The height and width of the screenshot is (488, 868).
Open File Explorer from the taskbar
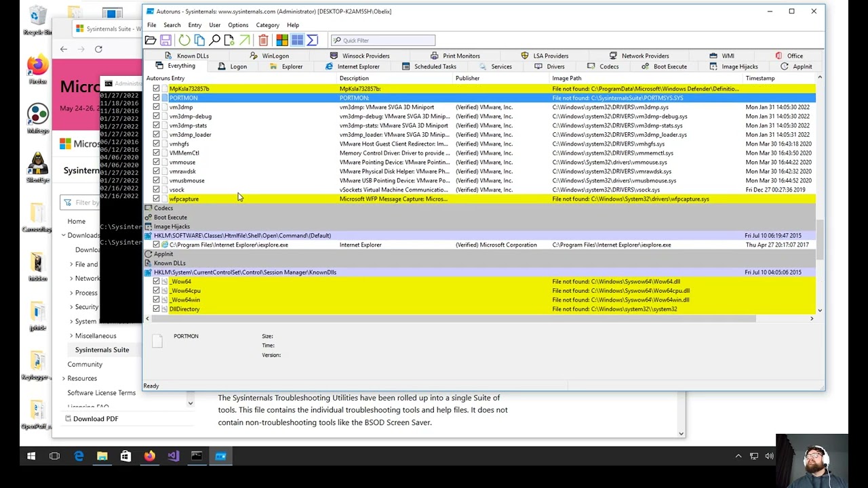point(102,456)
